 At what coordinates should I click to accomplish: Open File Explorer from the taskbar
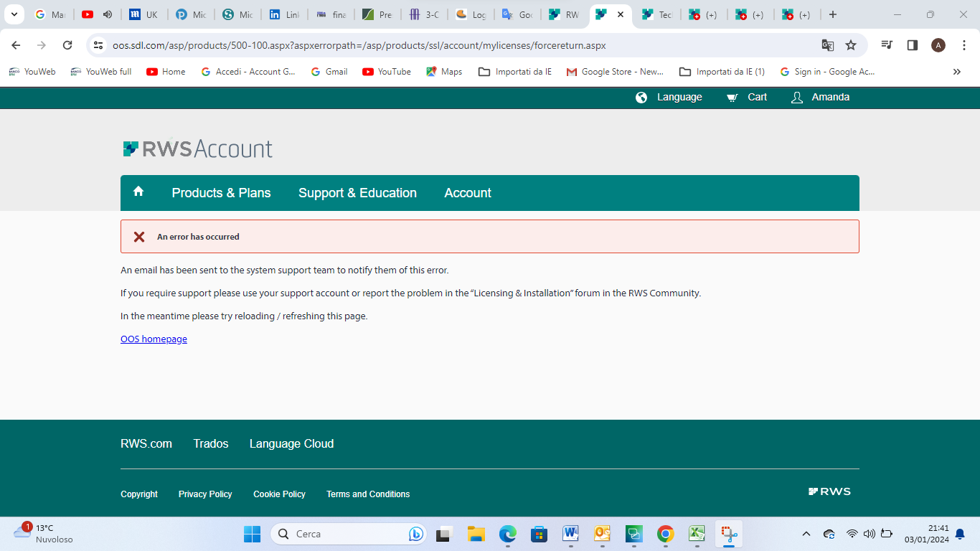click(x=476, y=534)
